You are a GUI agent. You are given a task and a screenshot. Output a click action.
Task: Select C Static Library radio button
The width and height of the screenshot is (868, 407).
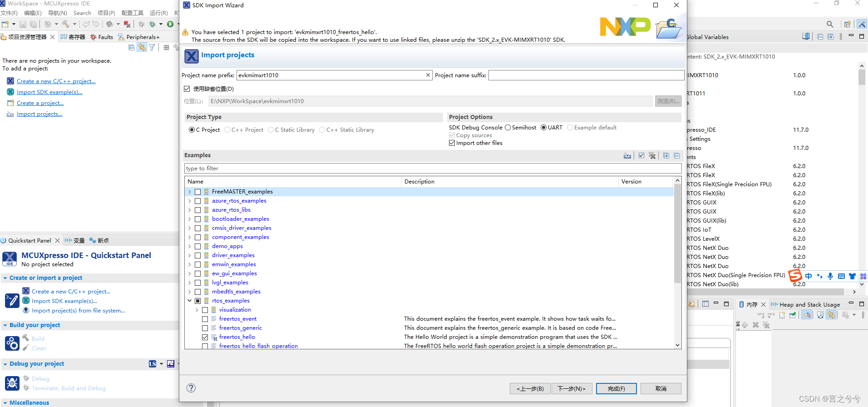click(271, 130)
